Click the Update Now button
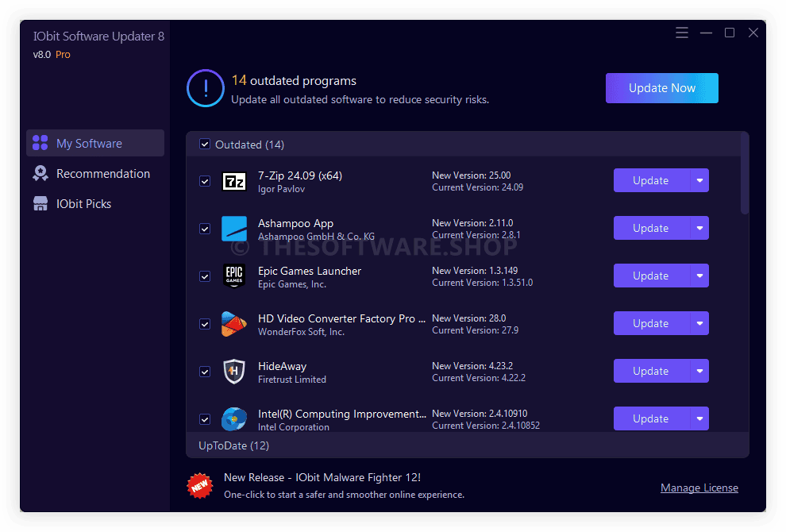 pos(661,88)
